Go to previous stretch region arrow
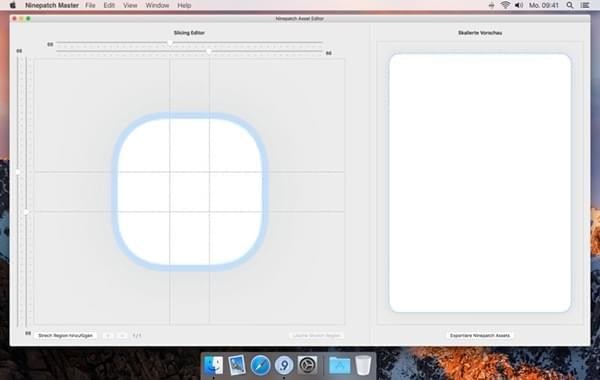Viewport: 600px width, 380px height. (x=108, y=336)
